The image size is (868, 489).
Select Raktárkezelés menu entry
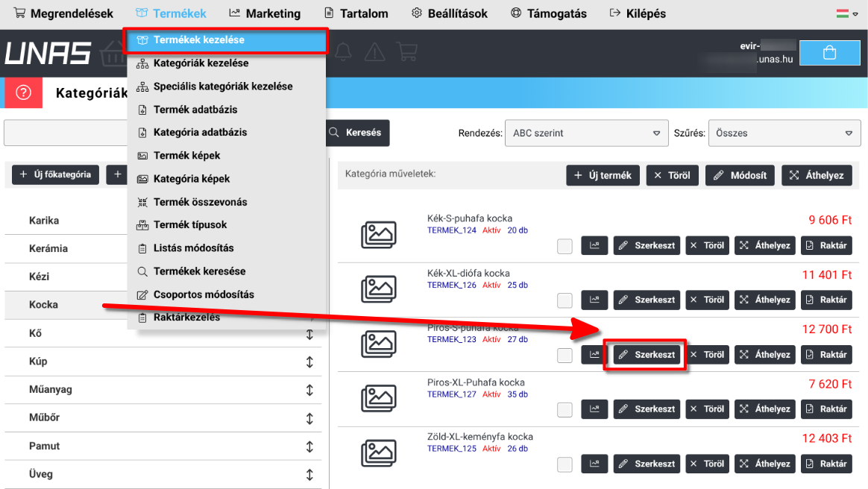coord(226,318)
